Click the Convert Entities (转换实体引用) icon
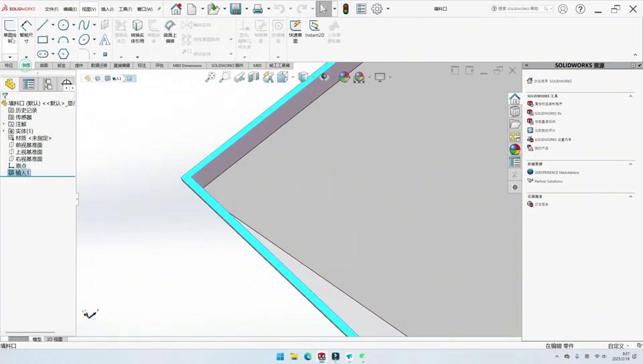This screenshot has width=643, height=364. [x=137, y=30]
